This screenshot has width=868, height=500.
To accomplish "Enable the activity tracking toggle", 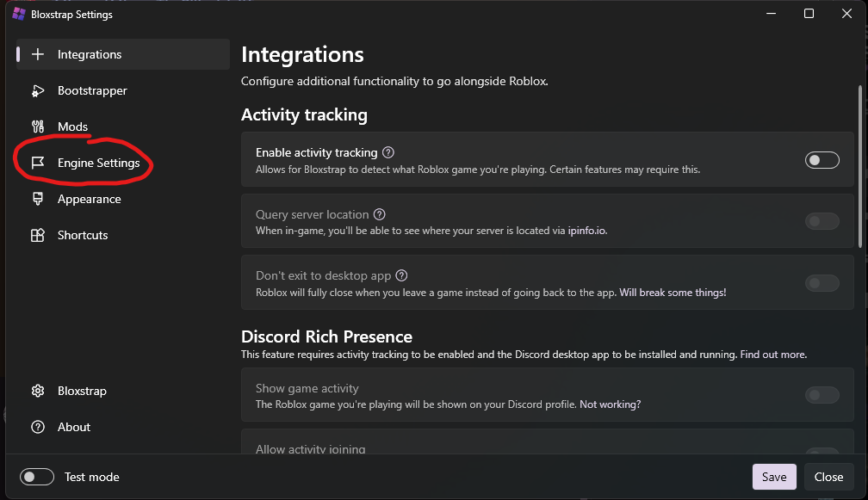I will 821,160.
